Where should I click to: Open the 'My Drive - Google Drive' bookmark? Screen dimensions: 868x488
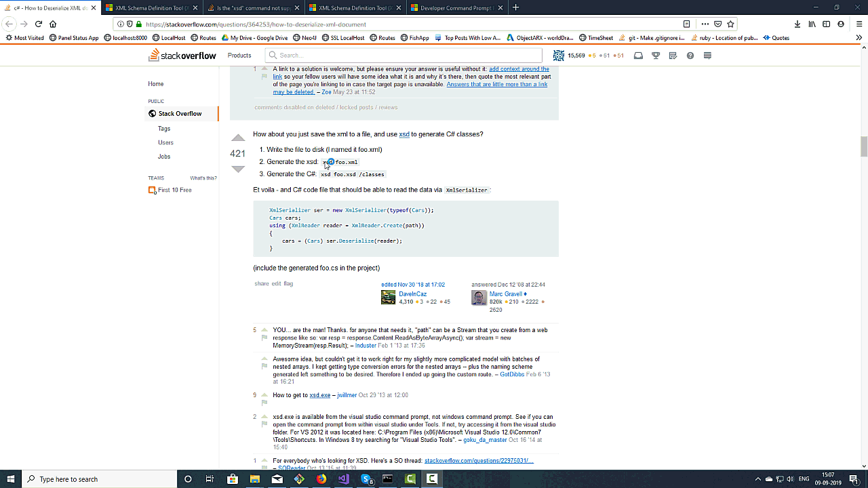[x=254, y=38]
